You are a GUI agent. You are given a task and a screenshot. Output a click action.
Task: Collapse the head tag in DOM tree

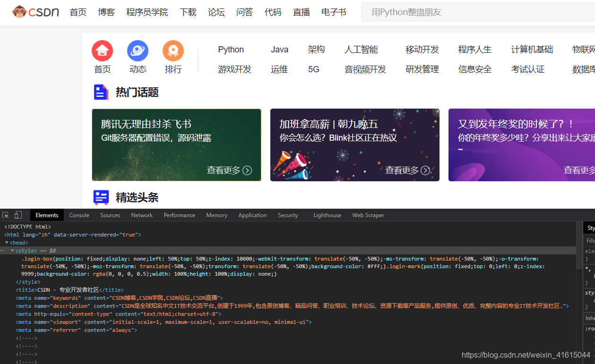[x=7, y=243]
